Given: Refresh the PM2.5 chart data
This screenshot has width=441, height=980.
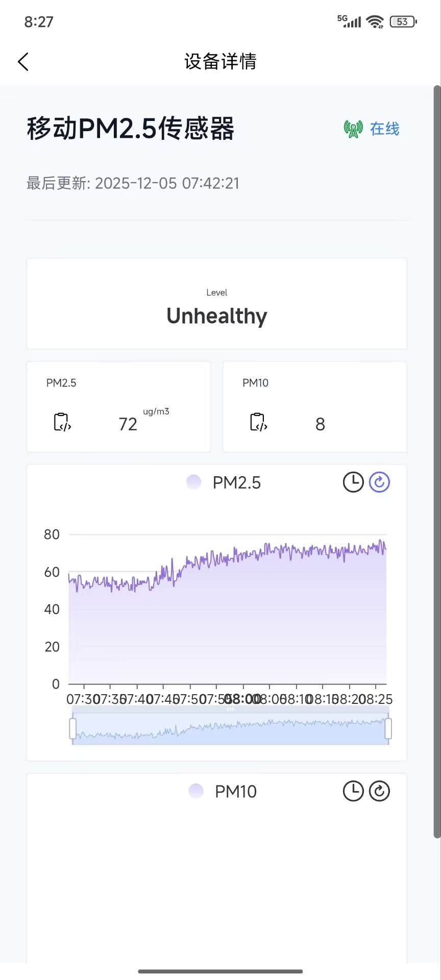Looking at the screenshot, I should 379,482.
